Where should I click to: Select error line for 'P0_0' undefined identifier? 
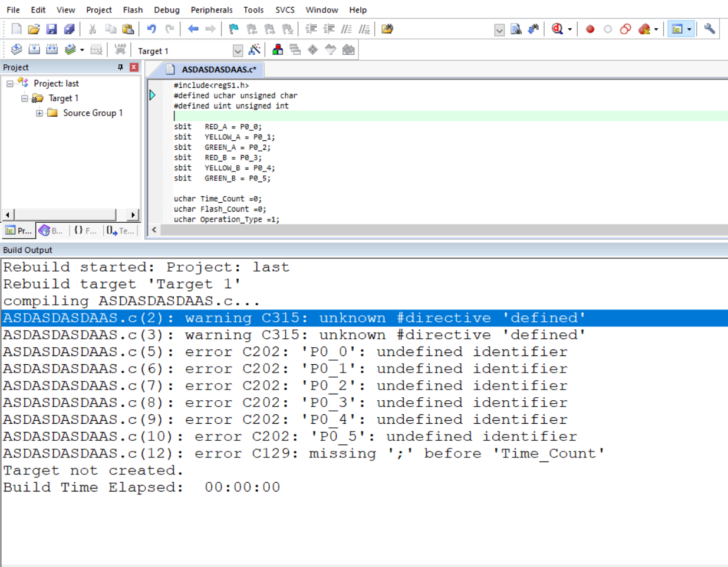click(364, 352)
